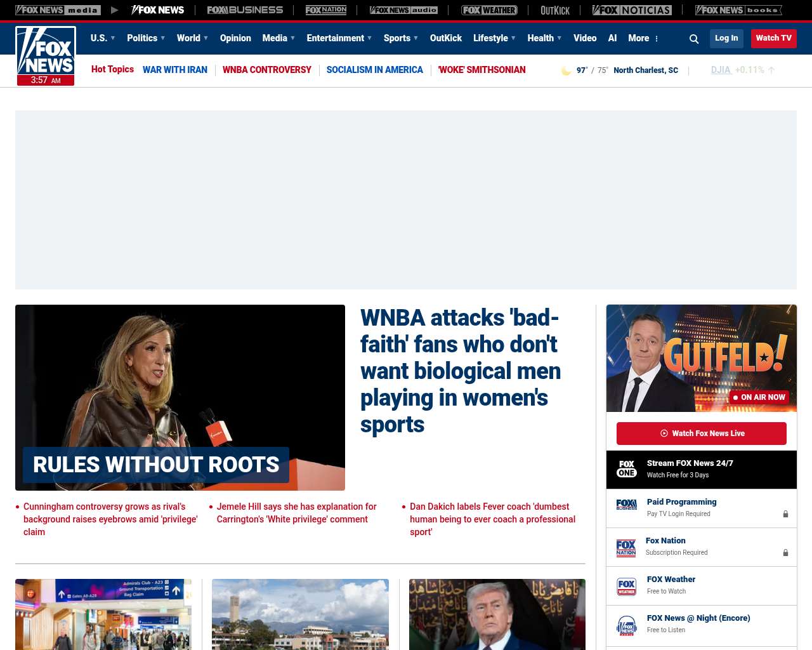Click the Hot Topics label
This screenshot has height=650, width=812.
click(112, 69)
